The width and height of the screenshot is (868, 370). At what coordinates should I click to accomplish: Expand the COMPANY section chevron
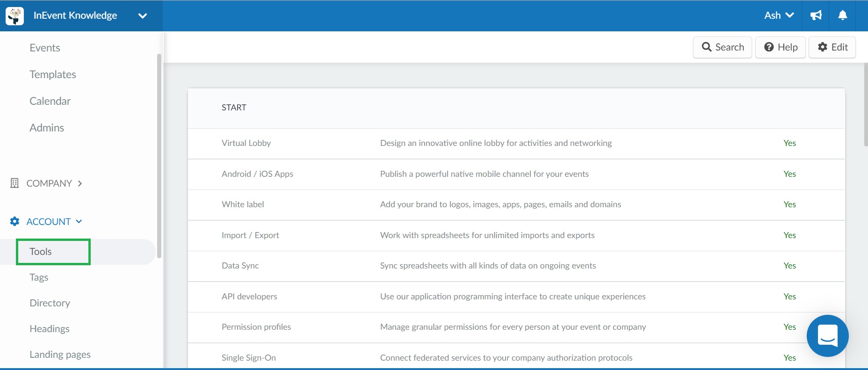(x=80, y=183)
